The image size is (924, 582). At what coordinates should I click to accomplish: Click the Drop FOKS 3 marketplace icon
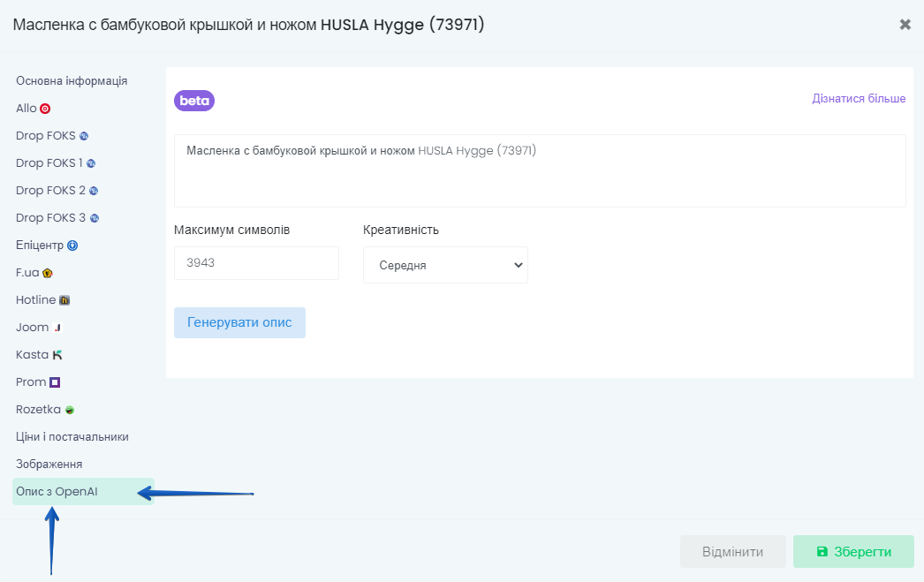coord(95,218)
